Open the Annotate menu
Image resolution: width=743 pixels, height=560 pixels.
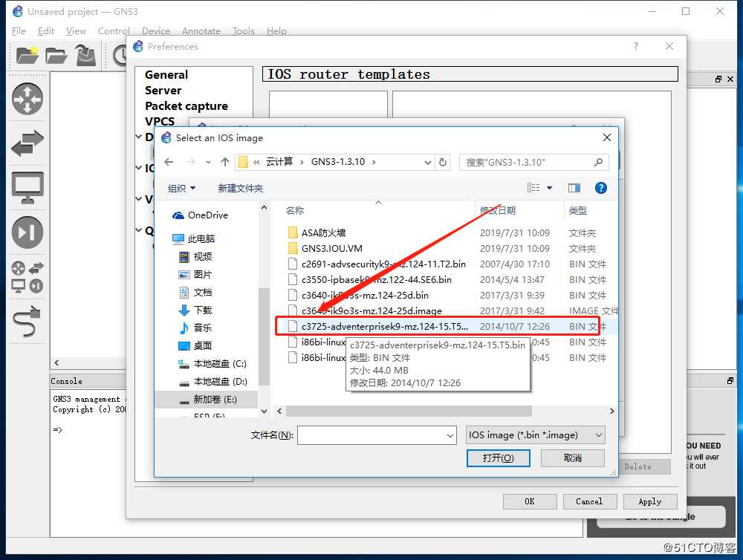tap(201, 31)
